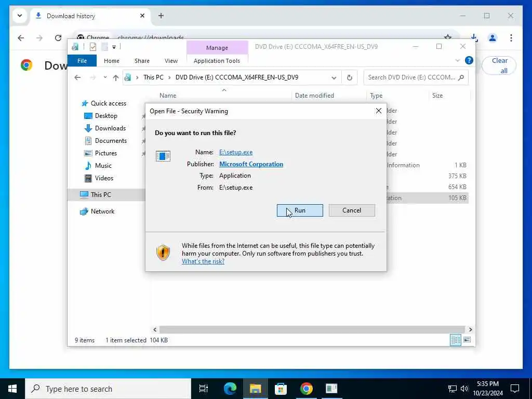532x399 pixels.
Task: Open the Application Tools tab
Action: [217, 61]
